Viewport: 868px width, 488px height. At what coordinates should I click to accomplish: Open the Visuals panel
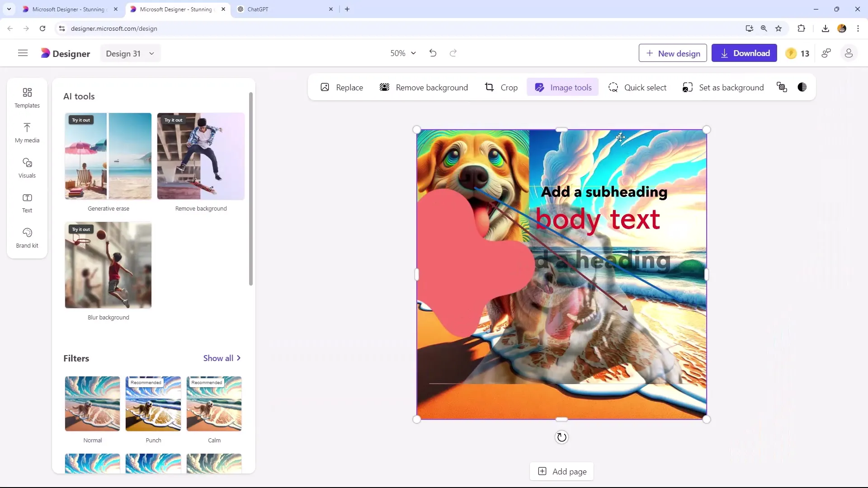pyautogui.click(x=27, y=168)
